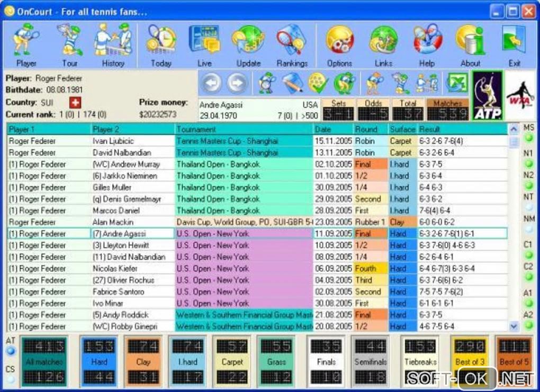Click the small trophy player toolbar icon

(x=401, y=83)
